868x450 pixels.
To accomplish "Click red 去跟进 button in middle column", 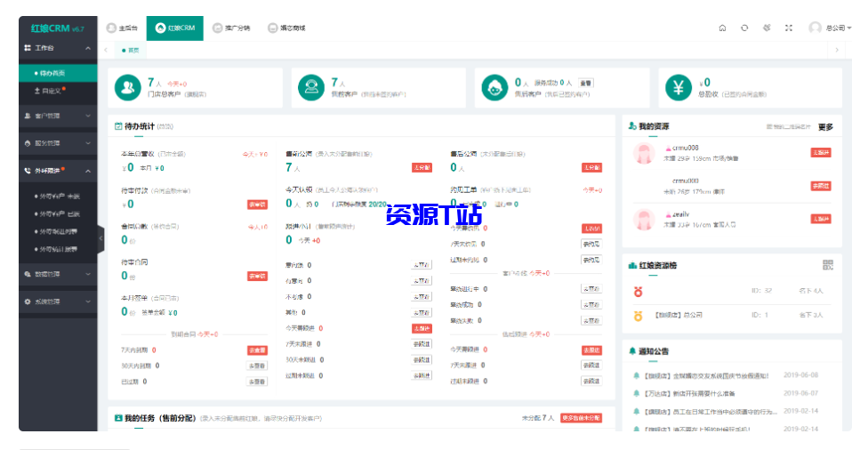I will [x=422, y=329].
